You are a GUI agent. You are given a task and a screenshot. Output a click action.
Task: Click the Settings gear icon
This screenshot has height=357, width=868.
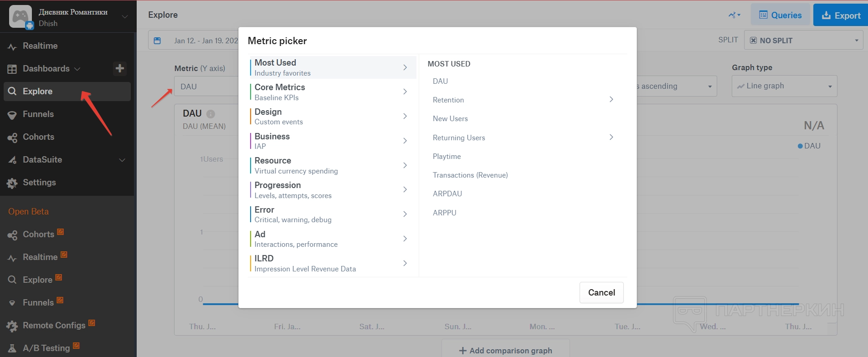[12, 183]
